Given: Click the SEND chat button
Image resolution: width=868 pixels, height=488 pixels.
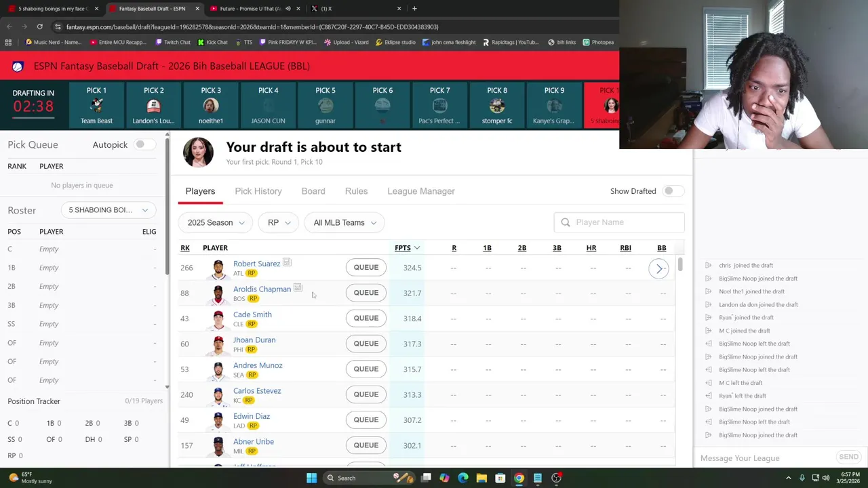Looking at the screenshot, I should (848, 457).
